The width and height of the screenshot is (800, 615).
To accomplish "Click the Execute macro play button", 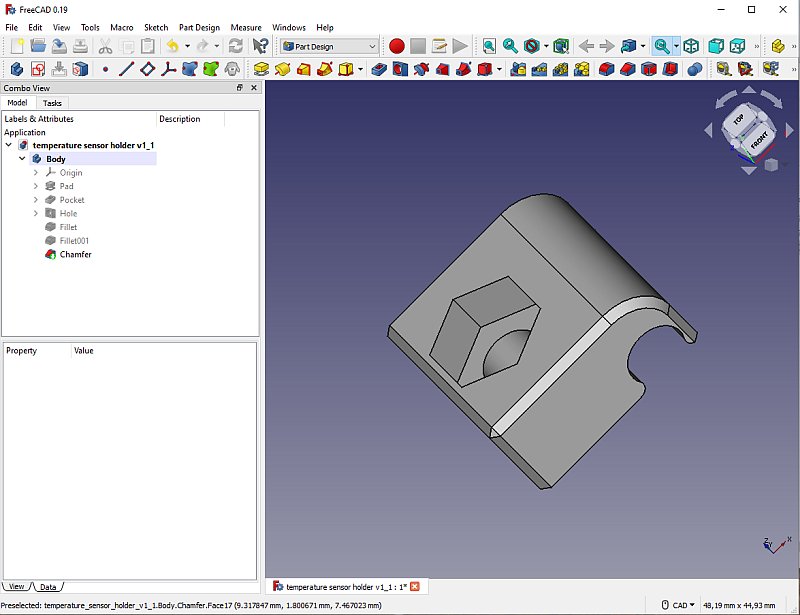I will pyautogui.click(x=460, y=46).
